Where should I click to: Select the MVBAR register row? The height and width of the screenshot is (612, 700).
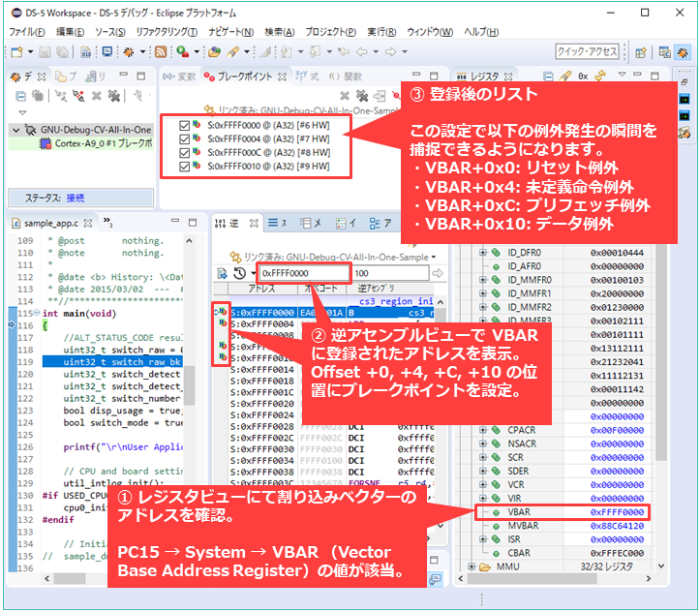(x=563, y=526)
